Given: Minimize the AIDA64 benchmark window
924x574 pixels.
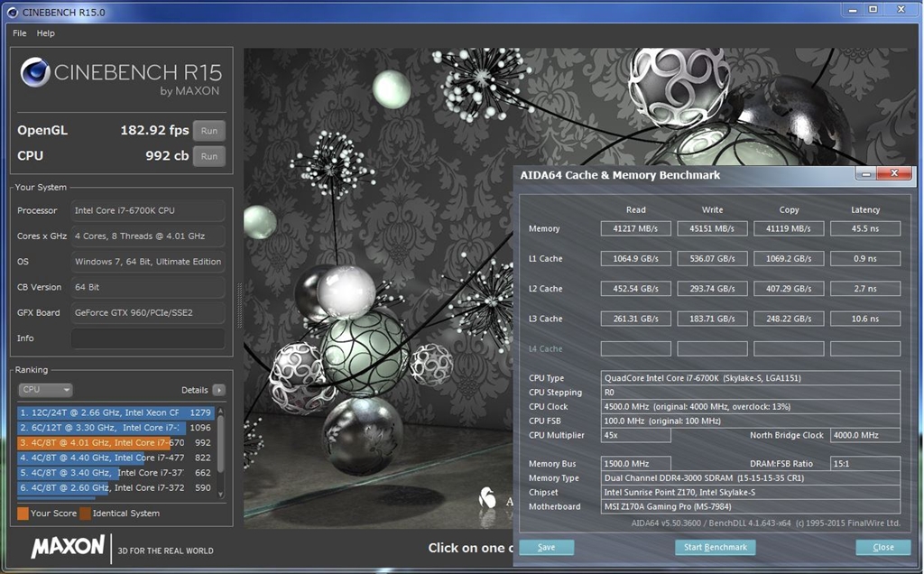Looking at the screenshot, I should click(867, 173).
